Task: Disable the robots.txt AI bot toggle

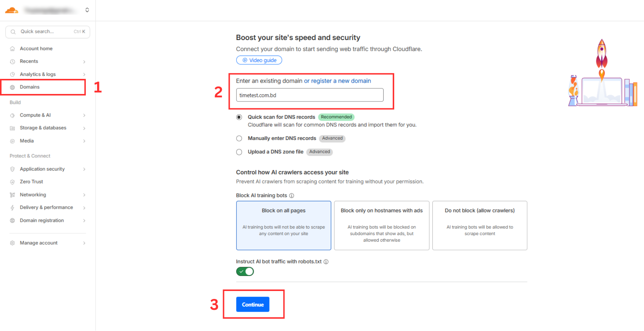Action: point(245,271)
